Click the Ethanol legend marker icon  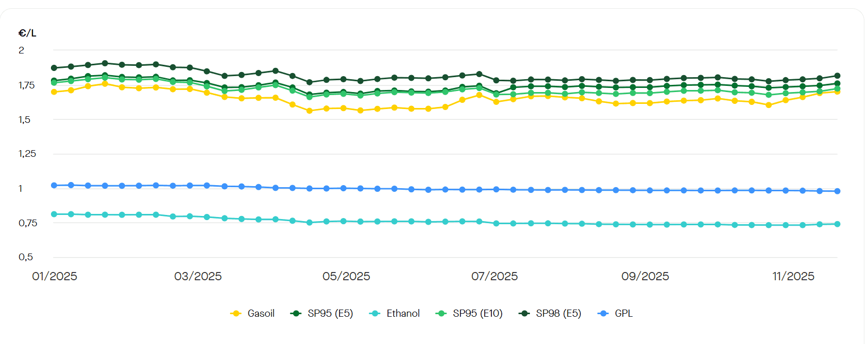375,314
